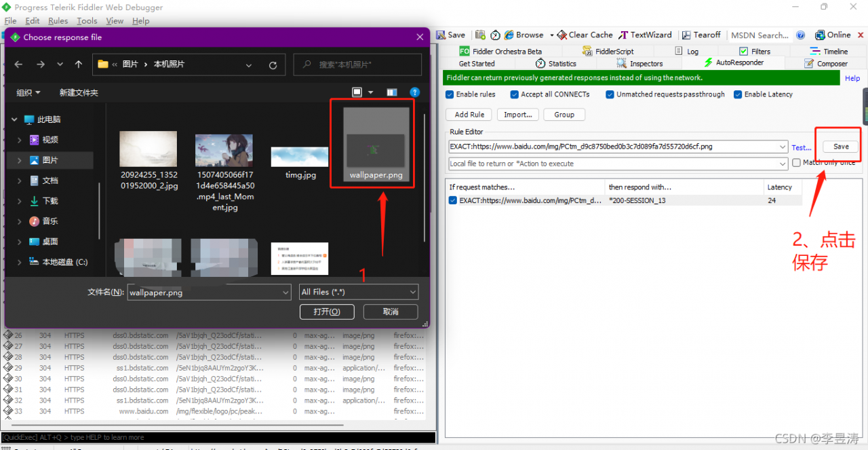Click the Save button in Rule Editor

point(841,147)
